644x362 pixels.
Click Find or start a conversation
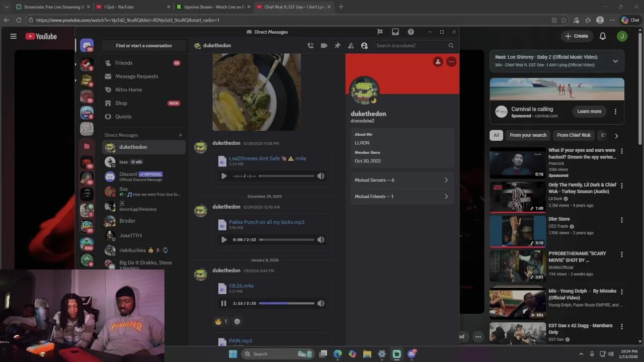click(144, 45)
